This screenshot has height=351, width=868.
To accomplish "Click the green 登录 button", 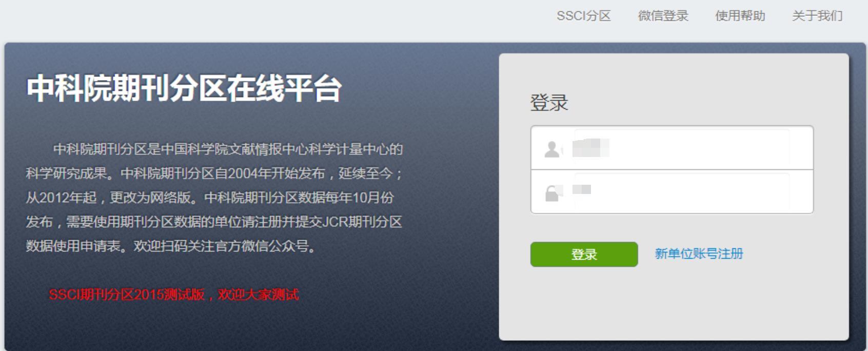I will coord(584,254).
